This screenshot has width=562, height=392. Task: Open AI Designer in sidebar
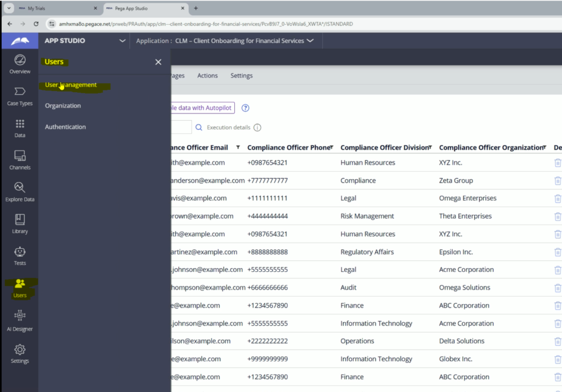tap(20, 321)
